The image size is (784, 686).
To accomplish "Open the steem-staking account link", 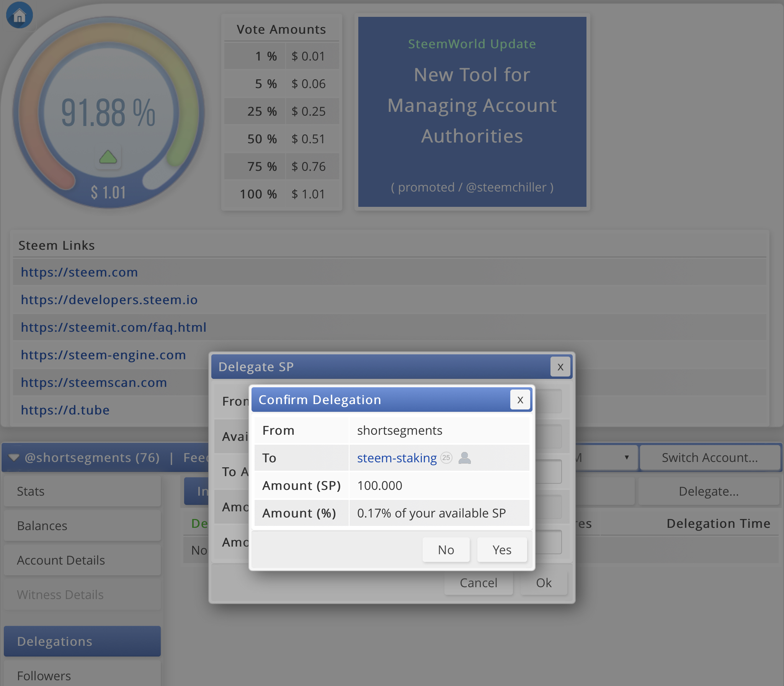I will coord(397,458).
